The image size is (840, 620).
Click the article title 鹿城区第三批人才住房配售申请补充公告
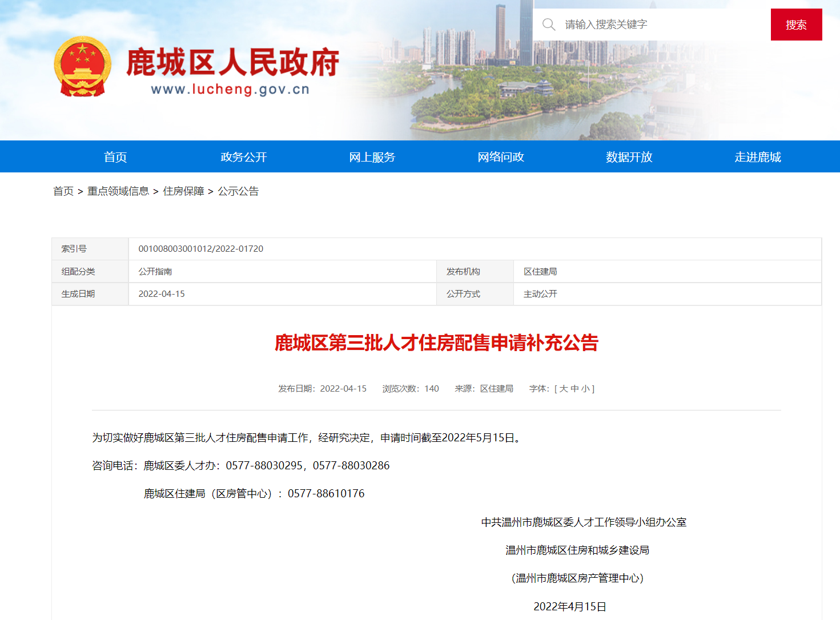(436, 343)
